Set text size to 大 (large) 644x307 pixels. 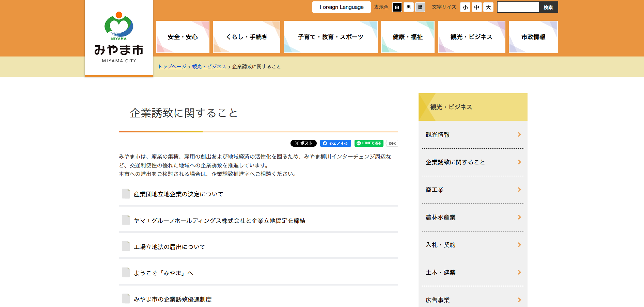488,7
